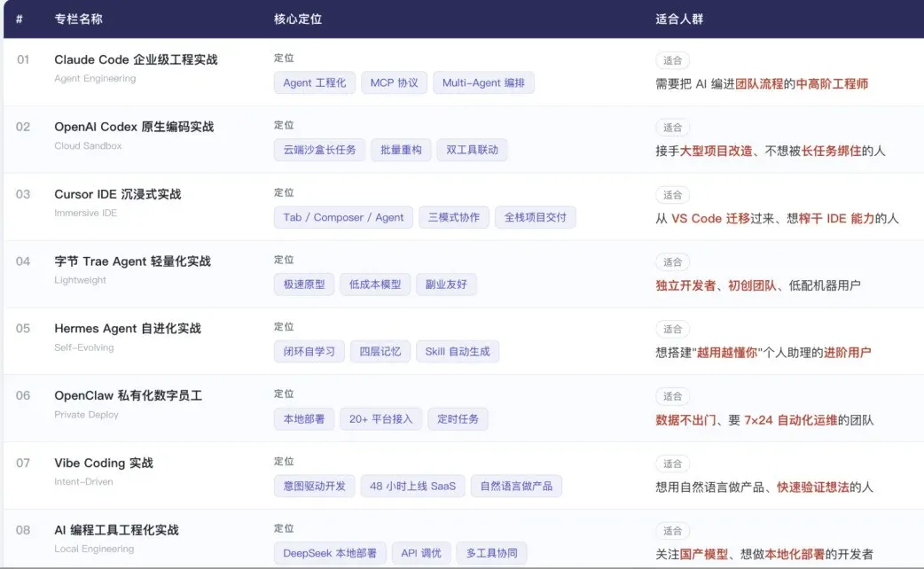
Task: Click text 需要把 AI 编进团队流程的中高阶工程师
Action: (x=762, y=83)
